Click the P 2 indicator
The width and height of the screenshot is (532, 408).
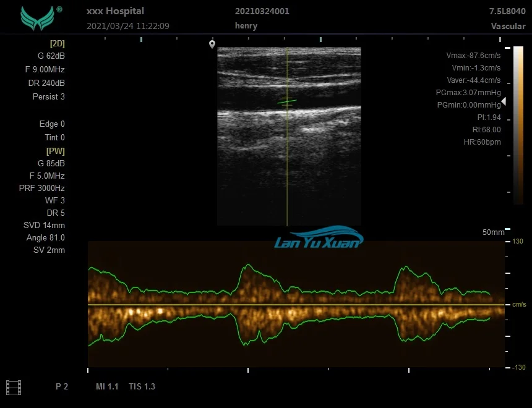[x=62, y=386]
